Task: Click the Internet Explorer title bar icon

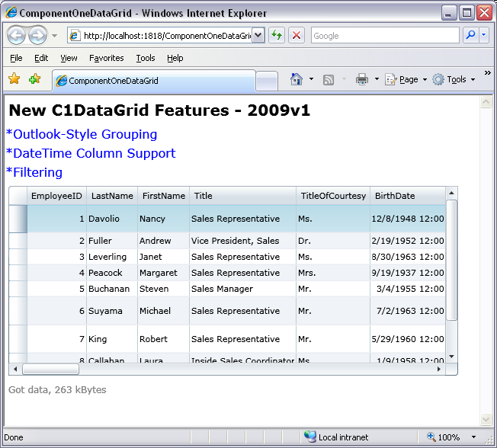Action: point(11,13)
